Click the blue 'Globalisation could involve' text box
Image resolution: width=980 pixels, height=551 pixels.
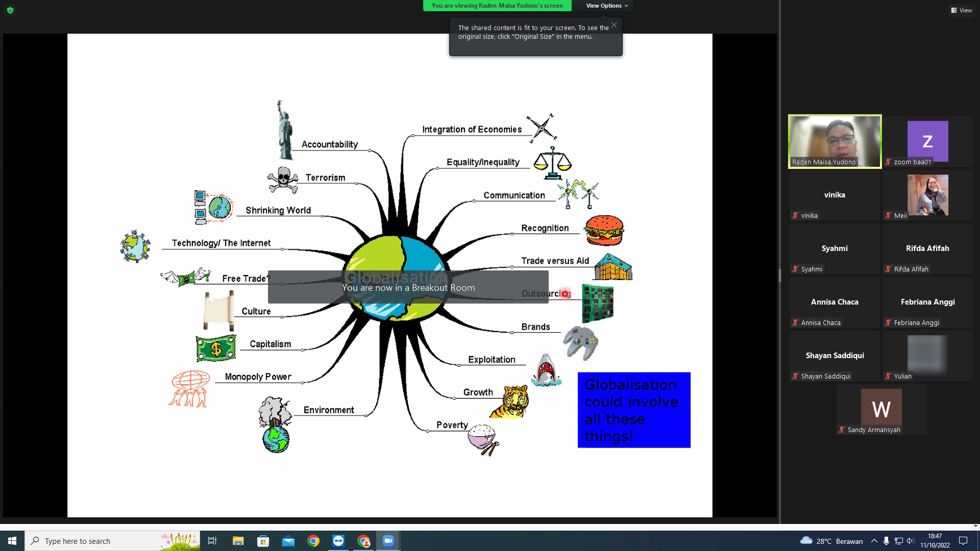[634, 410]
